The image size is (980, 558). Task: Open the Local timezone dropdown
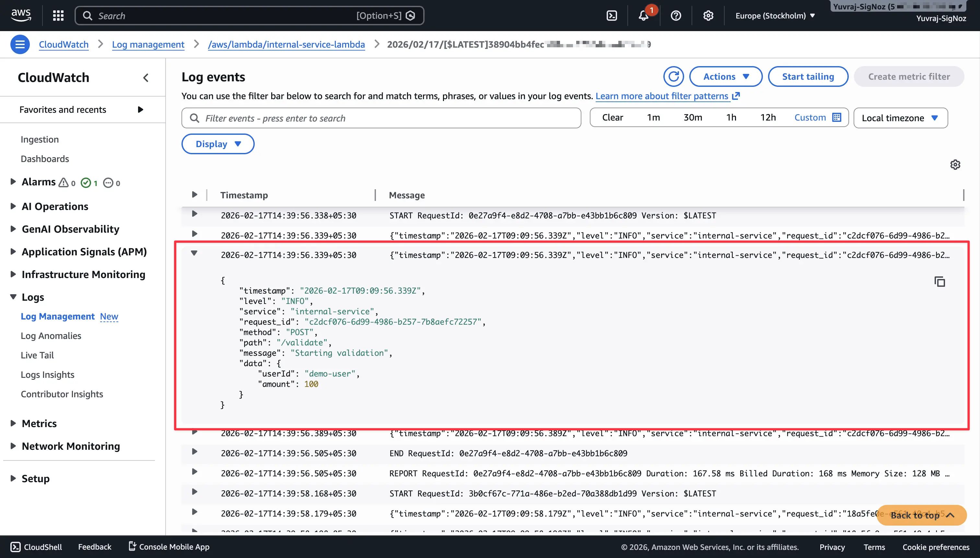[x=900, y=118]
